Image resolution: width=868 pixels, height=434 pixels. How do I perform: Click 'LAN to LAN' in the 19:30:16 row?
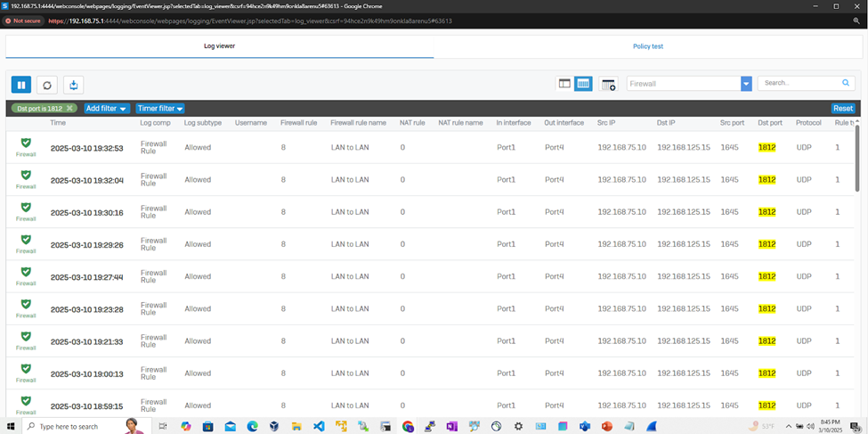350,212
